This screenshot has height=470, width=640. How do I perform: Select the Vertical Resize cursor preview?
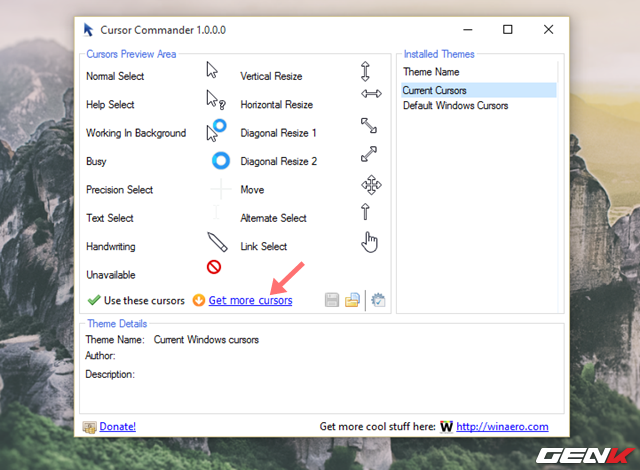366,72
